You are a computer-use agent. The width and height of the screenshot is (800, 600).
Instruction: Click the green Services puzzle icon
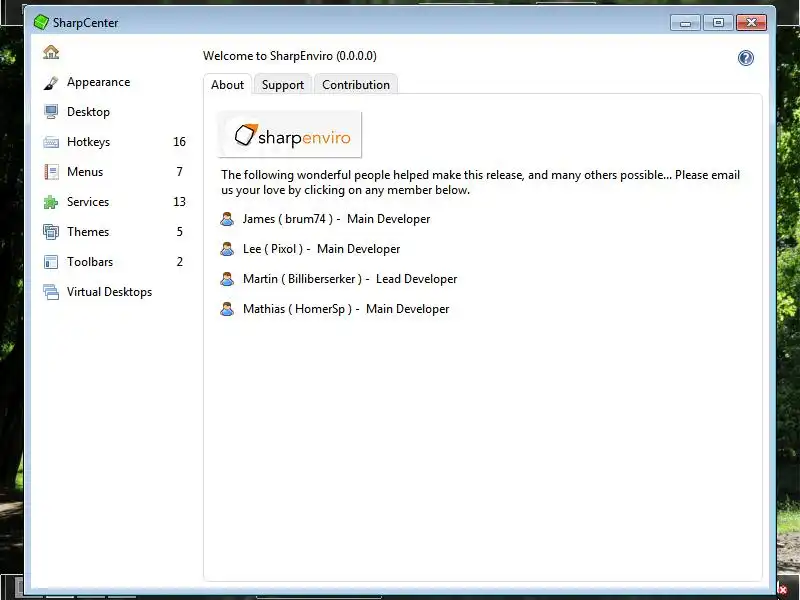point(51,202)
